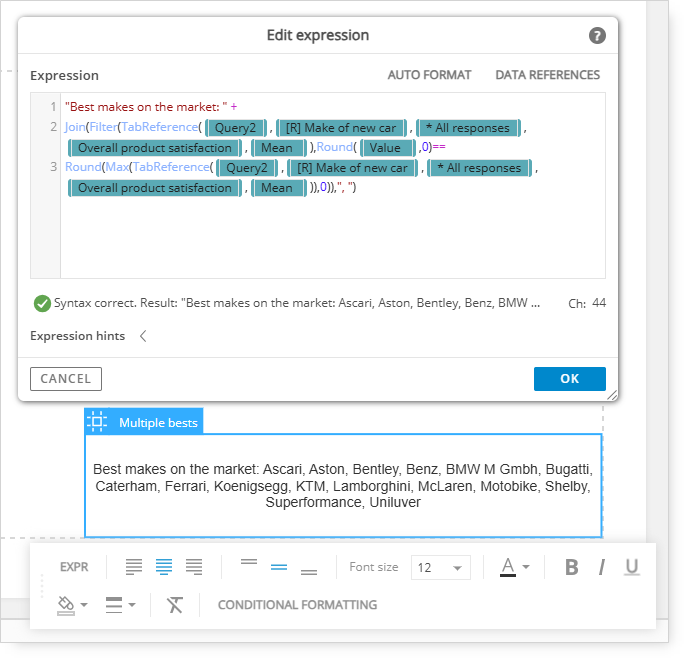Apply italic formatting
Screen dimensions: 684x658
[x=602, y=567]
